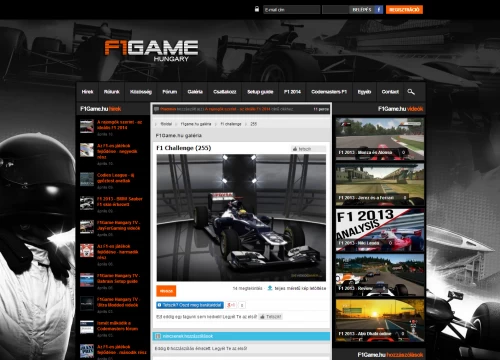Click the first breadcrumb home link
The image size is (500, 360).
166,124
